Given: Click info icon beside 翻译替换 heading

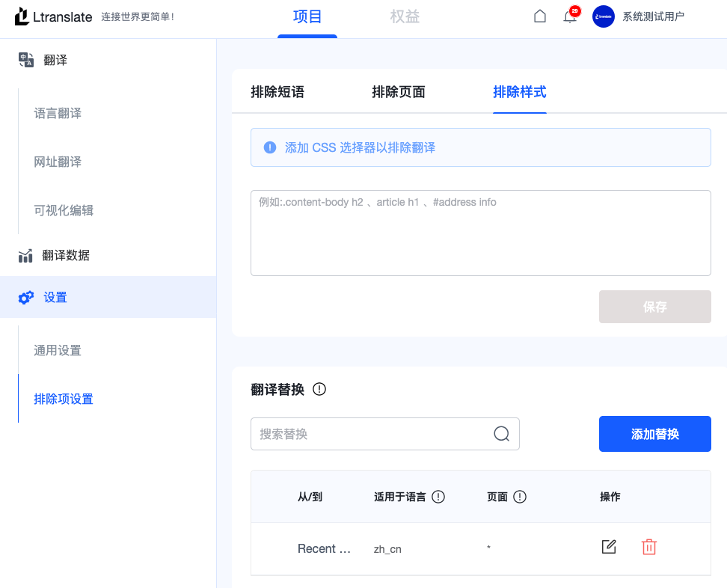Looking at the screenshot, I should (319, 389).
